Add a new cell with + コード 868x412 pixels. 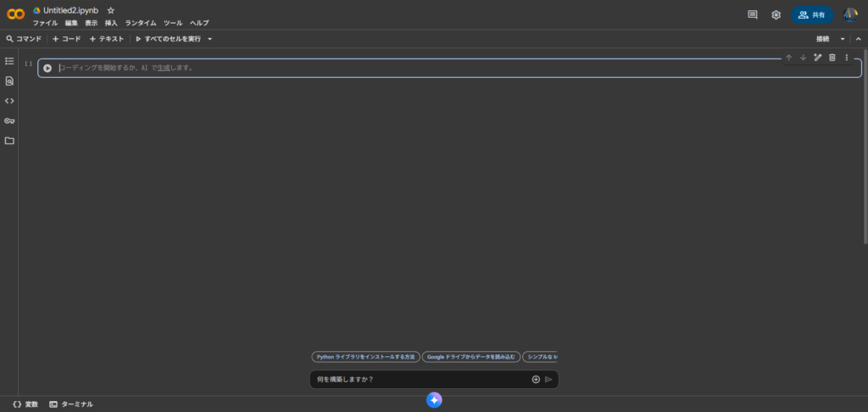tap(66, 39)
